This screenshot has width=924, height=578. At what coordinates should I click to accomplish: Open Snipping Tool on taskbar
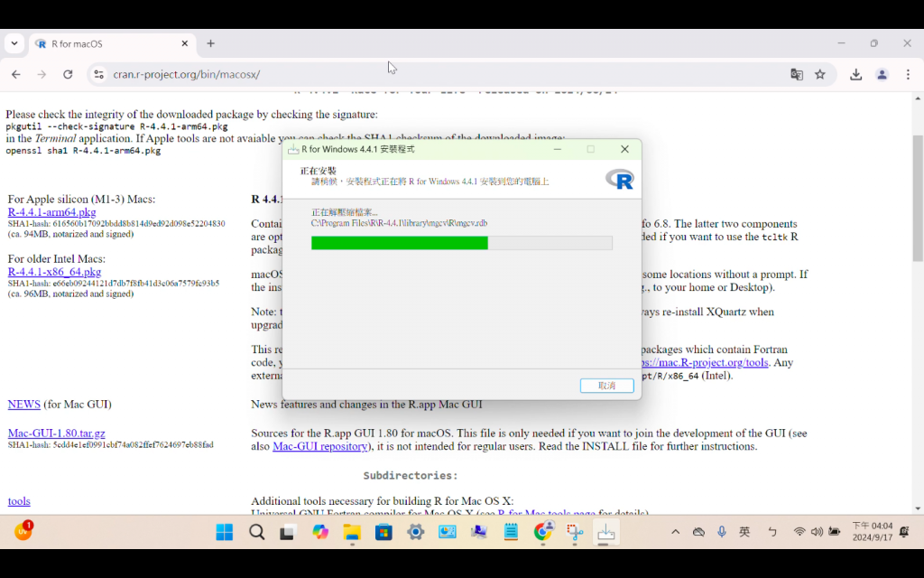(575, 532)
